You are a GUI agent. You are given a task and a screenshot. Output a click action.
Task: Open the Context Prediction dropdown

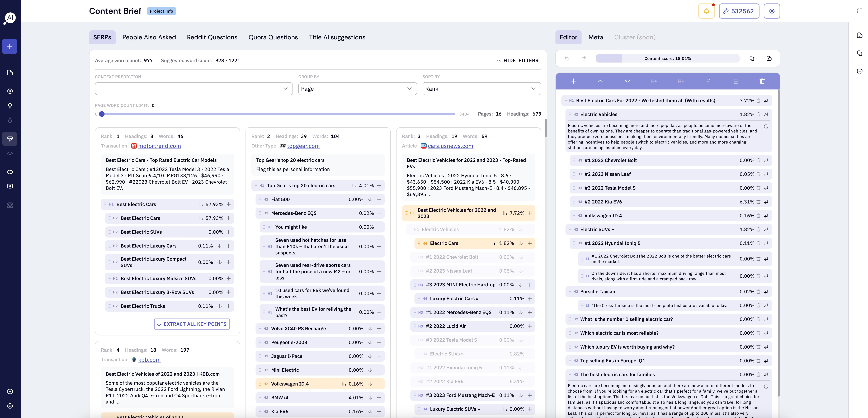[x=193, y=89]
